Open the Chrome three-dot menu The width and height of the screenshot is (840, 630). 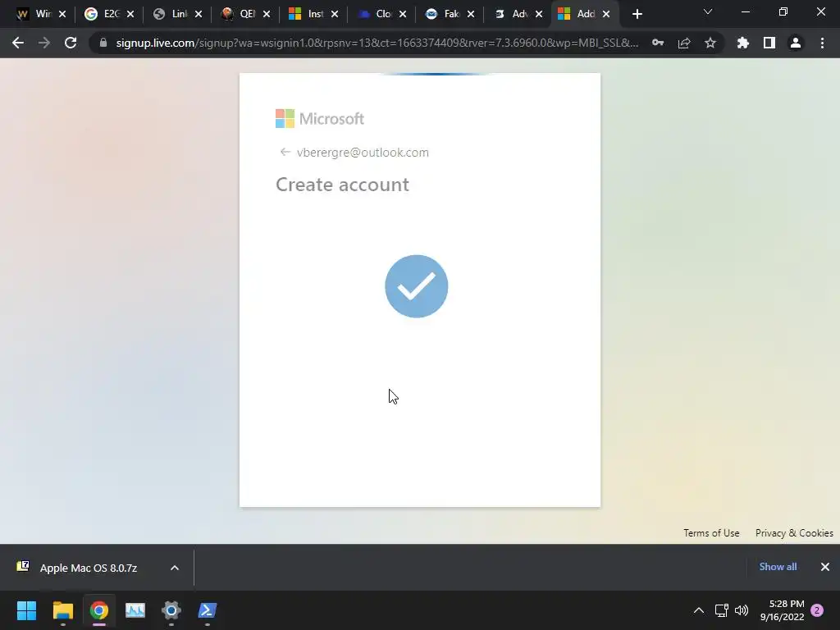(x=822, y=43)
